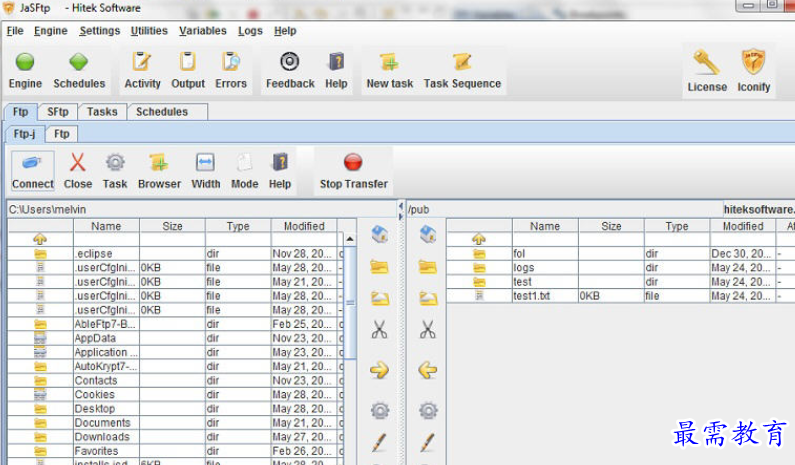Go up a folder in local pane

point(40,239)
